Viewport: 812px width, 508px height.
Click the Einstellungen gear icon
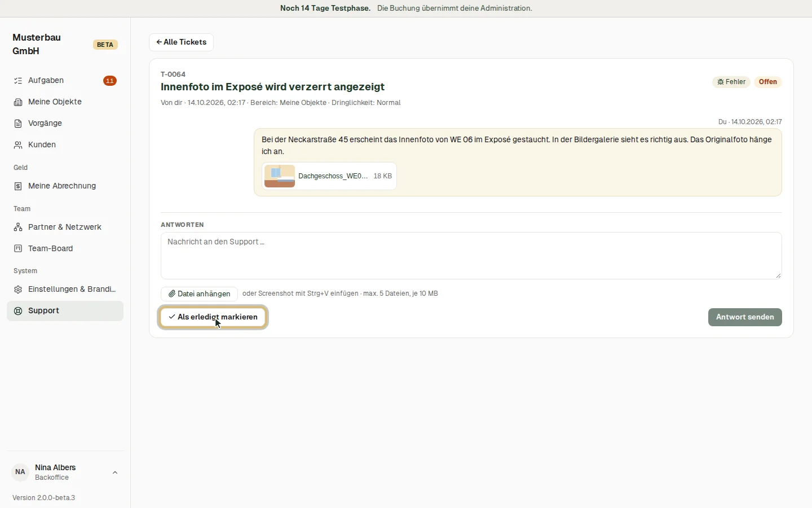18,290
